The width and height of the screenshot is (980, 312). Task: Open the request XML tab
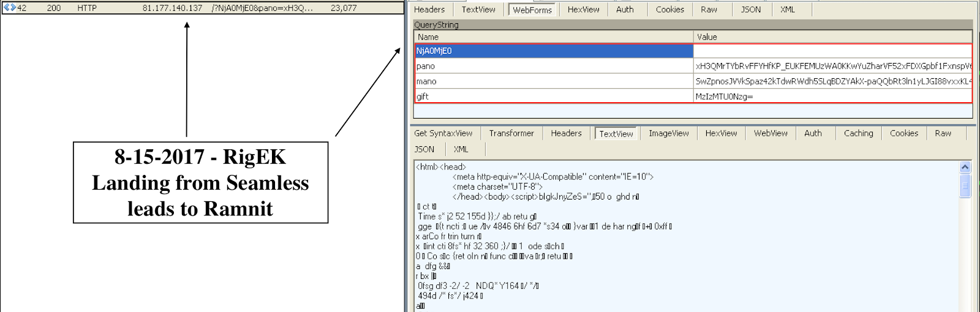[x=788, y=9]
